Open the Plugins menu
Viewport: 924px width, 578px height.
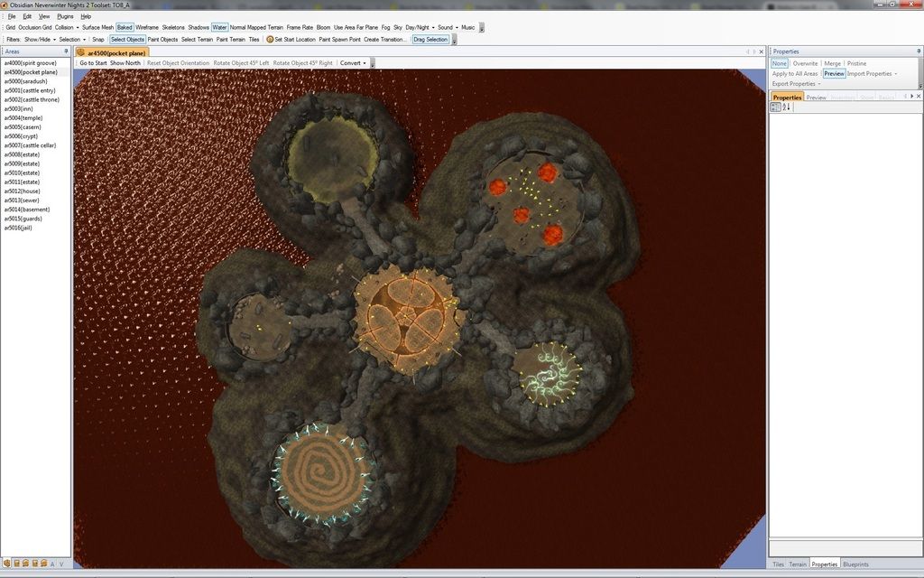coord(65,16)
